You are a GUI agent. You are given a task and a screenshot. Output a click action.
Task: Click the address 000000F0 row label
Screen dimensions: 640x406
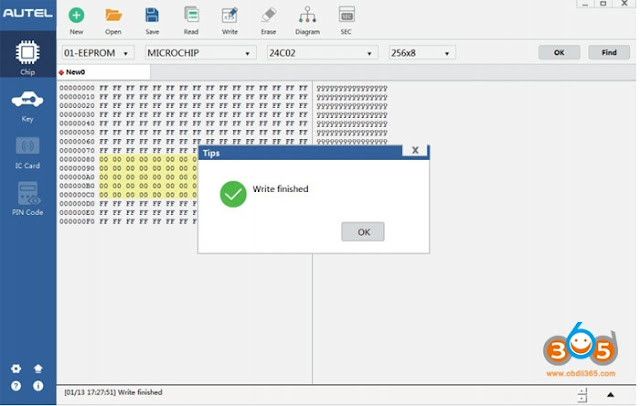pyautogui.click(x=77, y=222)
